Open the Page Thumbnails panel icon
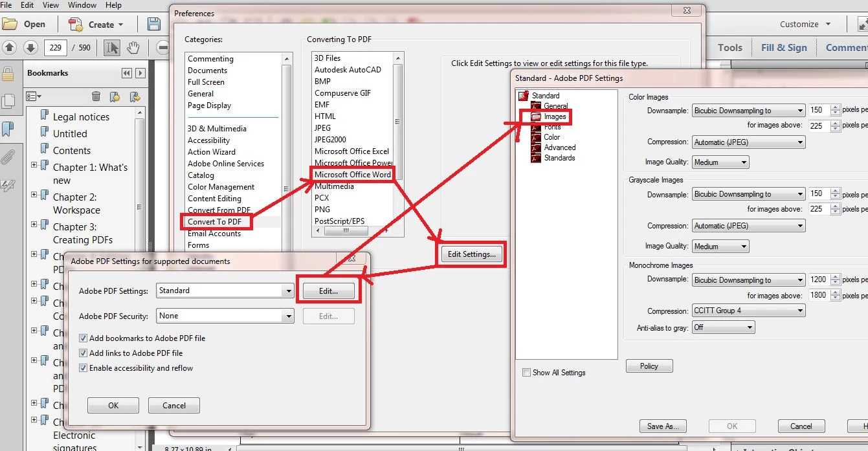The image size is (868, 451). click(x=8, y=101)
